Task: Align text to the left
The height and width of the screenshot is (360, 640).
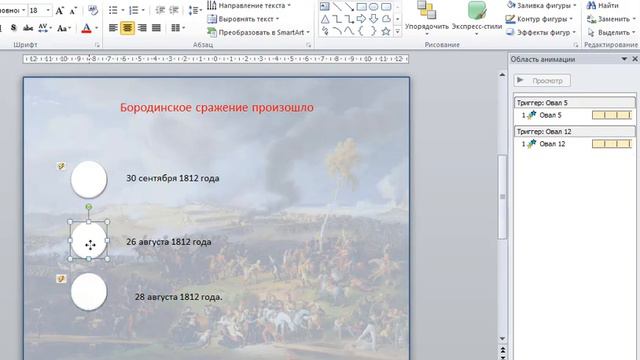Action: [x=113, y=28]
